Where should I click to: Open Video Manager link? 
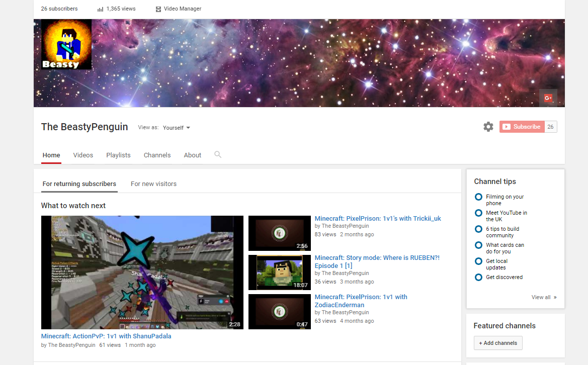(182, 9)
